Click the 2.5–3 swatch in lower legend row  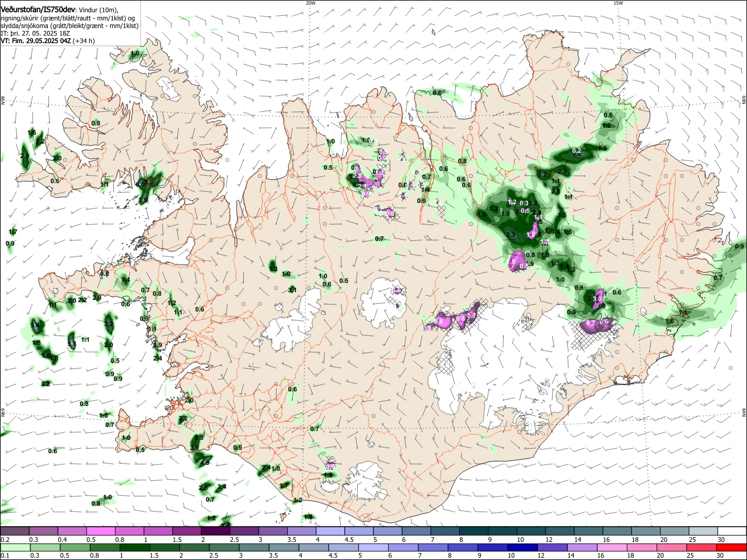pos(224,548)
